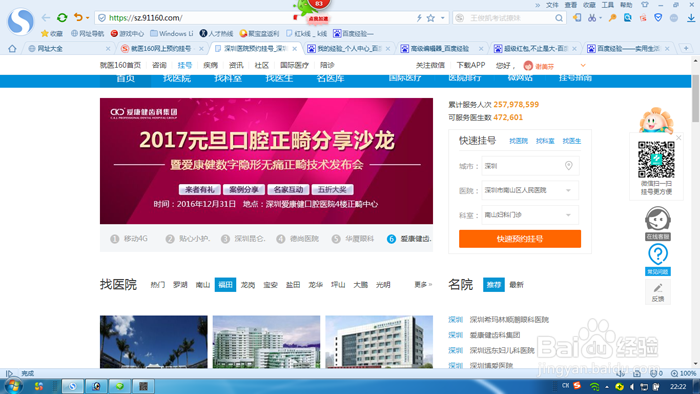Image resolution: width=700 pixels, height=394 pixels.
Task: Select banner slide 5 华厦眼科
Action: (353, 239)
